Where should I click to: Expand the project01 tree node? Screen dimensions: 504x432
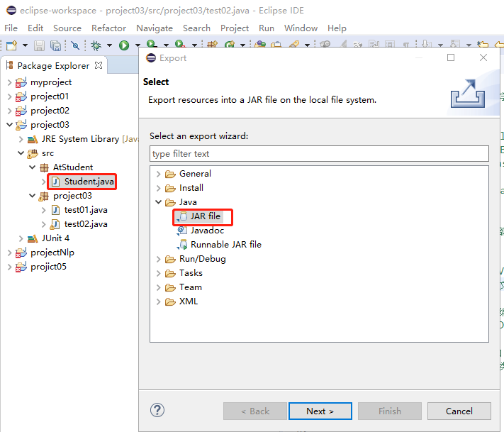click(x=10, y=96)
